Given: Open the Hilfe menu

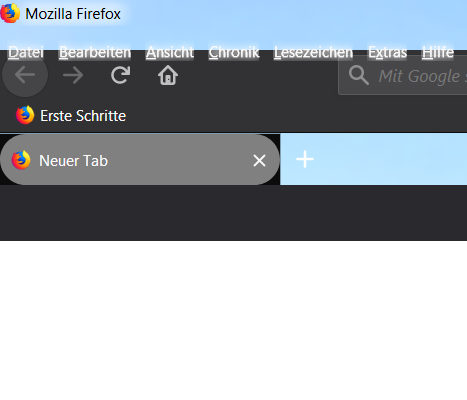Looking at the screenshot, I should click(x=438, y=52).
